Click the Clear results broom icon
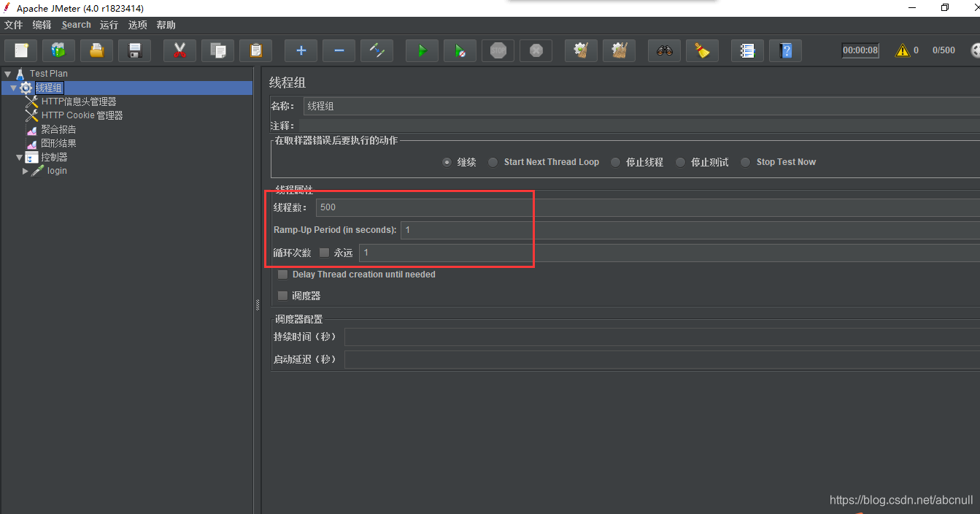This screenshot has height=514, width=980. (x=581, y=50)
